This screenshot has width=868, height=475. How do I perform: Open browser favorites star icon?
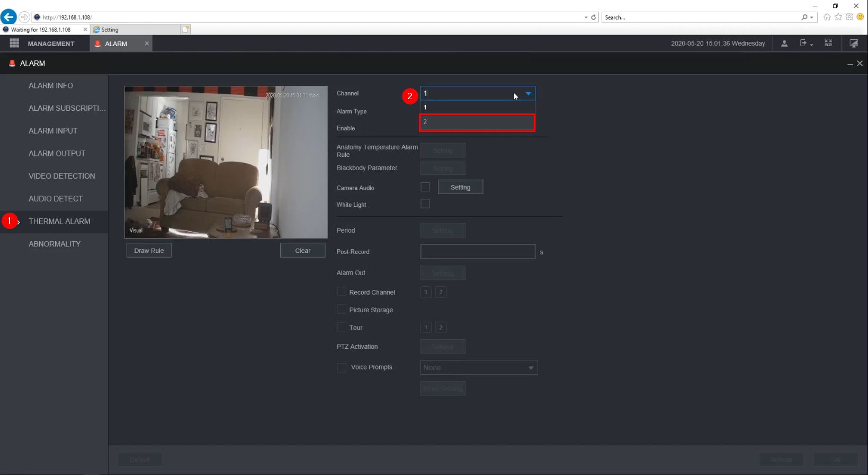(x=838, y=17)
